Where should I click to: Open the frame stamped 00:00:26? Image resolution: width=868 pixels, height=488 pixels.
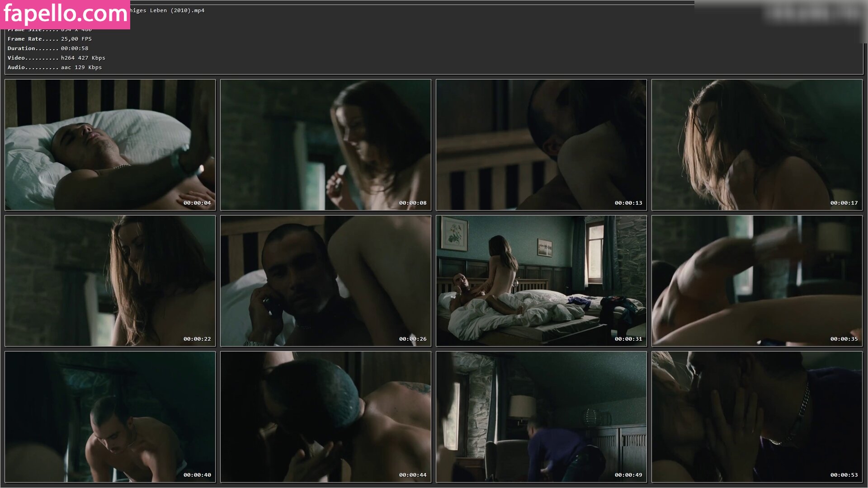[325, 281]
